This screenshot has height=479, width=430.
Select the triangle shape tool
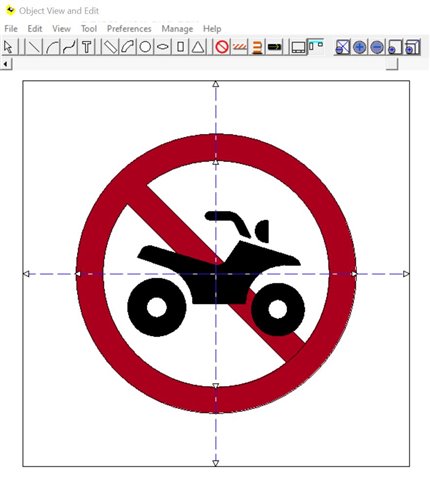[198, 47]
